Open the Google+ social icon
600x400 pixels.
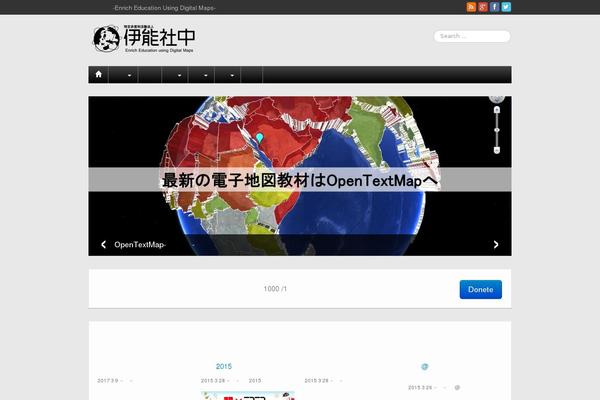[483, 7]
